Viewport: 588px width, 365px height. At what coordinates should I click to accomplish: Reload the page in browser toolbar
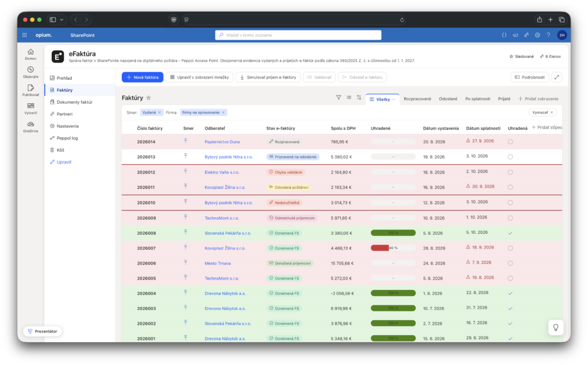coord(402,20)
